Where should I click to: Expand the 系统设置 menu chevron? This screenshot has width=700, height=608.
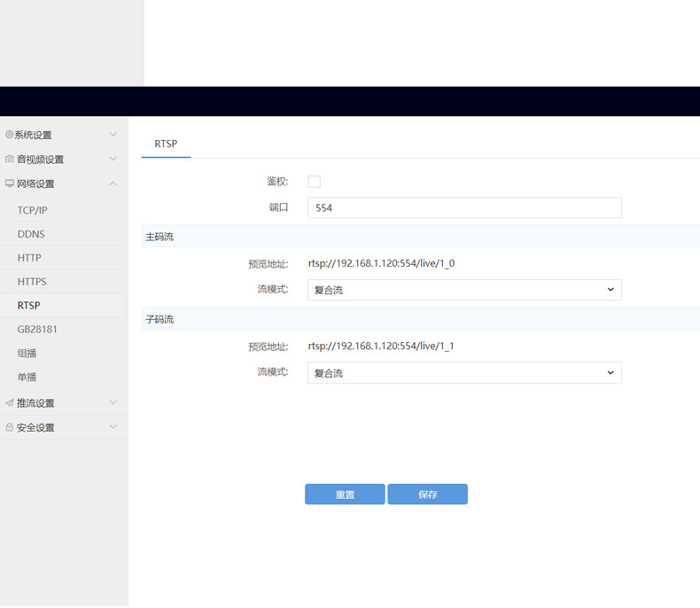click(113, 134)
